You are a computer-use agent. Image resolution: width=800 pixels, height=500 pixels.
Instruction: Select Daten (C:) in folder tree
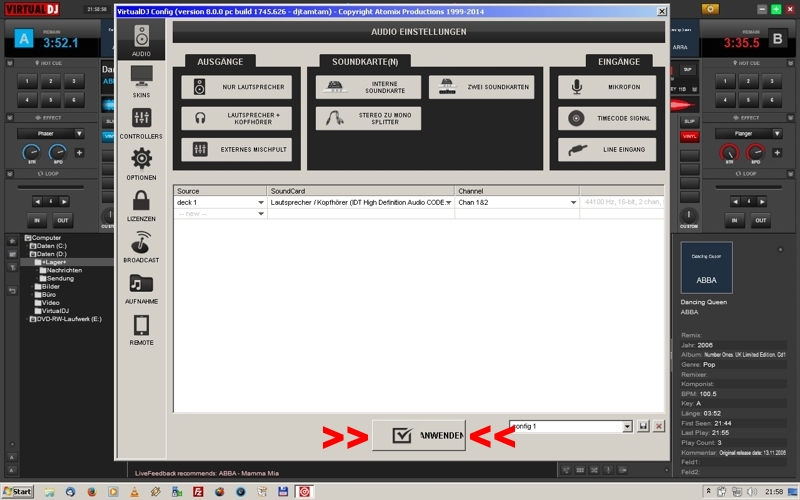click(52, 246)
